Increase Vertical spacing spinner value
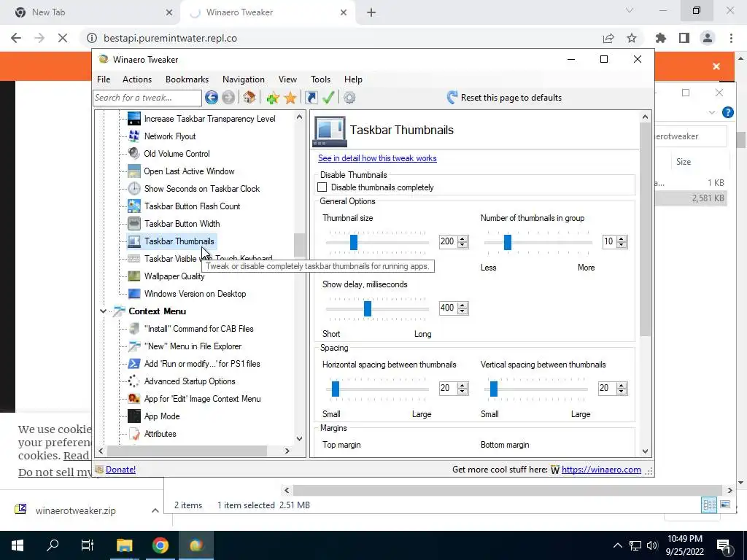The width and height of the screenshot is (747, 560). pyautogui.click(x=622, y=385)
